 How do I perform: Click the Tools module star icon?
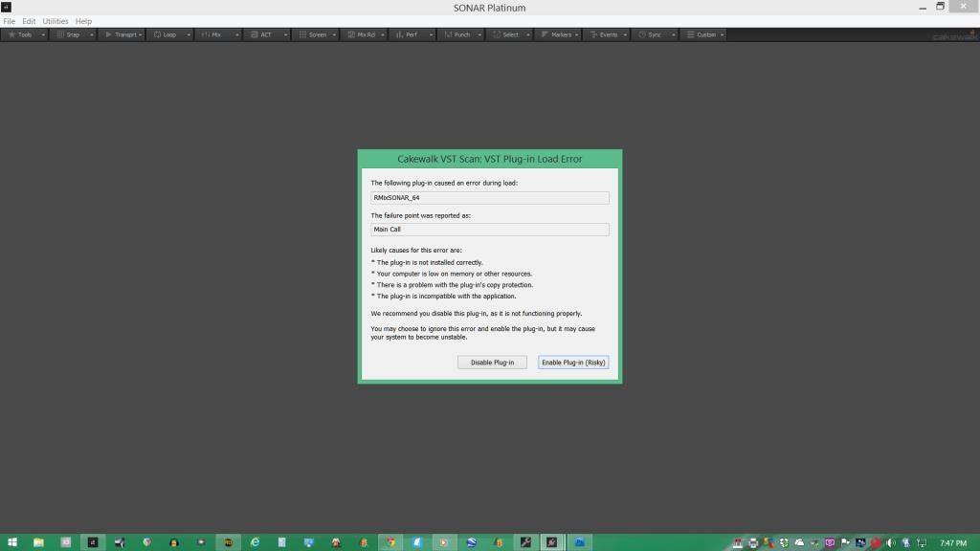[x=11, y=34]
